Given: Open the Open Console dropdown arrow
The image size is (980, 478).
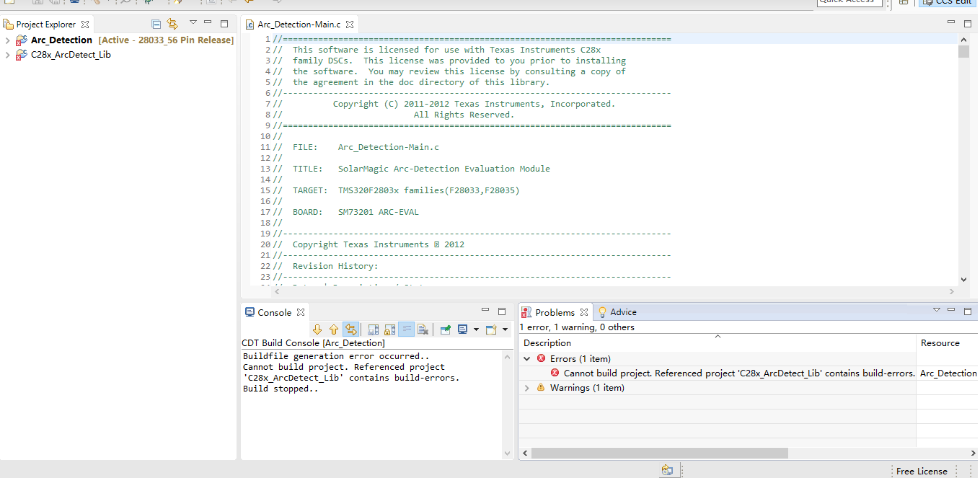Looking at the screenshot, I should tap(505, 329).
